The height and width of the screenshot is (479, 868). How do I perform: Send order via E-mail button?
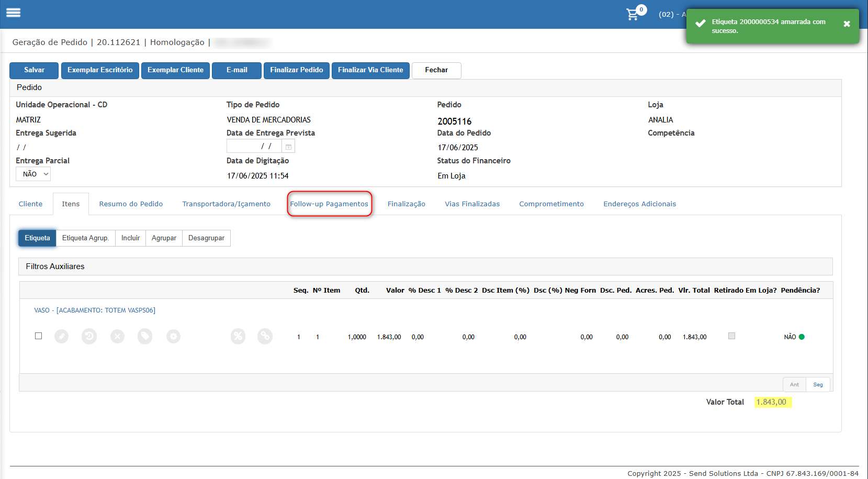236,70
